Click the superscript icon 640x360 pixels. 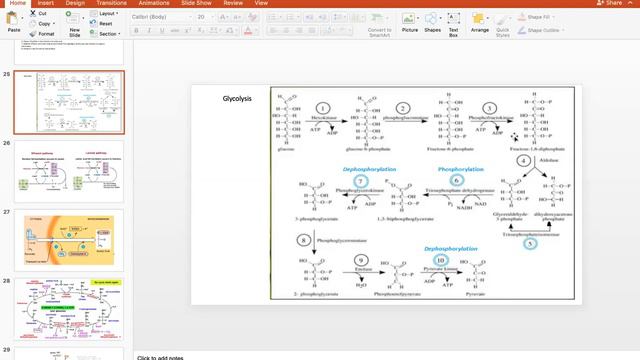[188, 31]
